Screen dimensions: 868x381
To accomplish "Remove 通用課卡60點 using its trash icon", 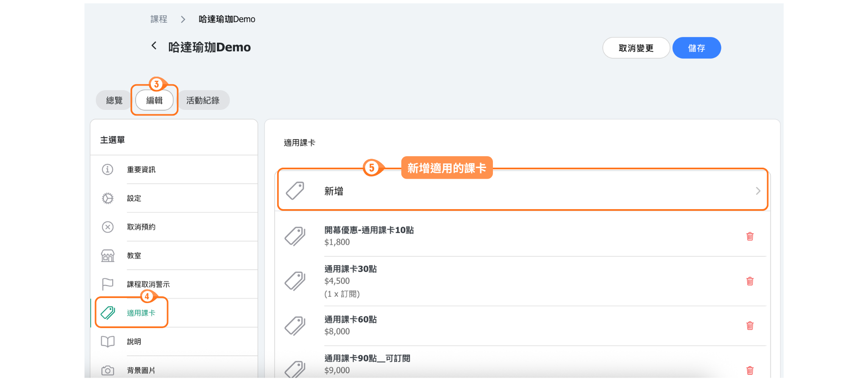I will (750, 326).
